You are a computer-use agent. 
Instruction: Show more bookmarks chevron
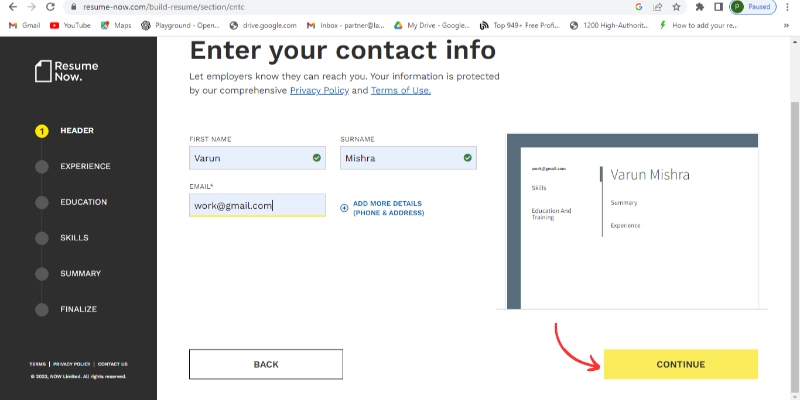click(789, 25)
